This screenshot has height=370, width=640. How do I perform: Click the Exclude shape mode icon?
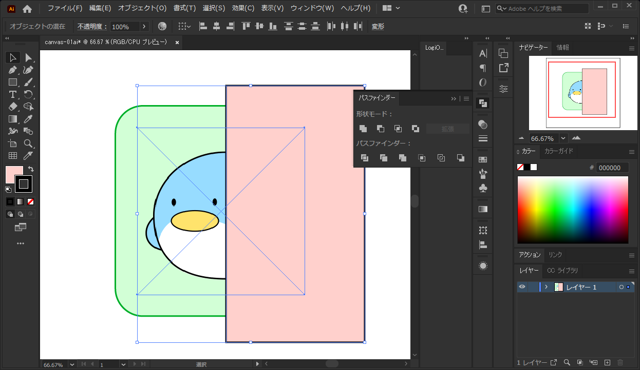tap(416, 129)
